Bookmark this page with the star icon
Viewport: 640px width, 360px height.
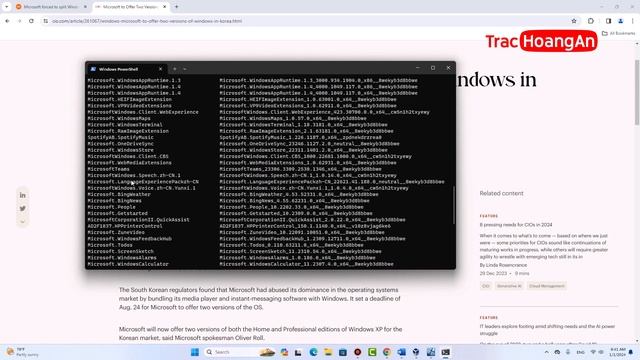point(574,21)
